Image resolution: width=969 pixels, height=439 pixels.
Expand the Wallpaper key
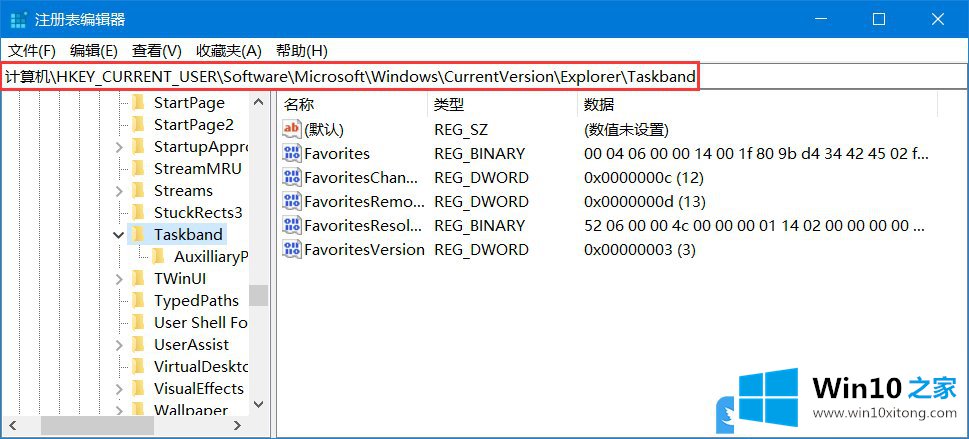(x=119, y=410)
